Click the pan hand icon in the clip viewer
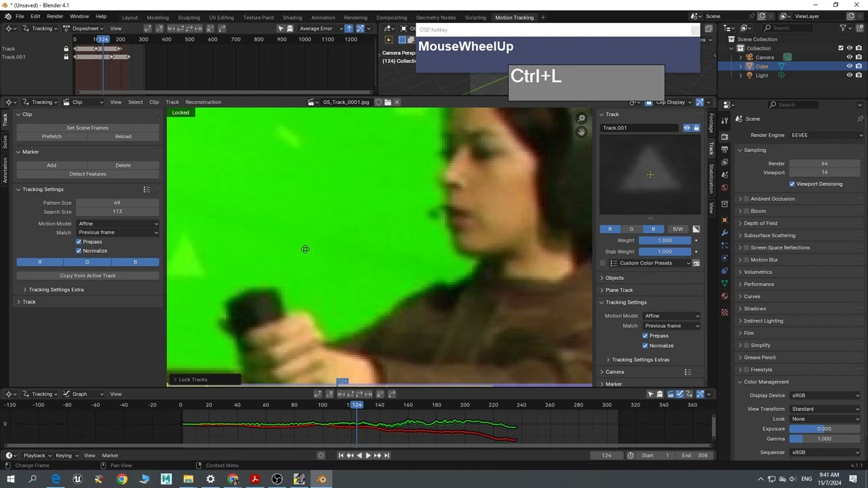 (x=582, y=131)
